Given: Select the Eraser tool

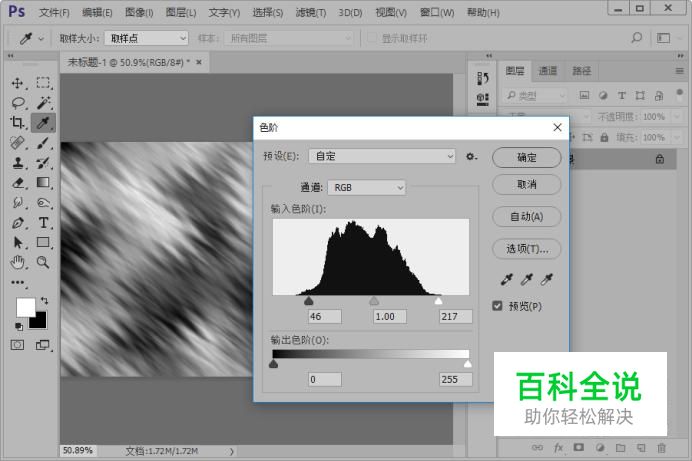Looking at the screenshot, I should (17, 183).
